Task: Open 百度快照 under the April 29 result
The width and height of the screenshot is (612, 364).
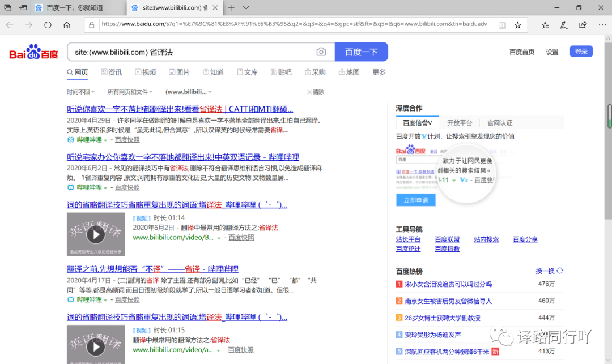Action: (x=127, y=139)
